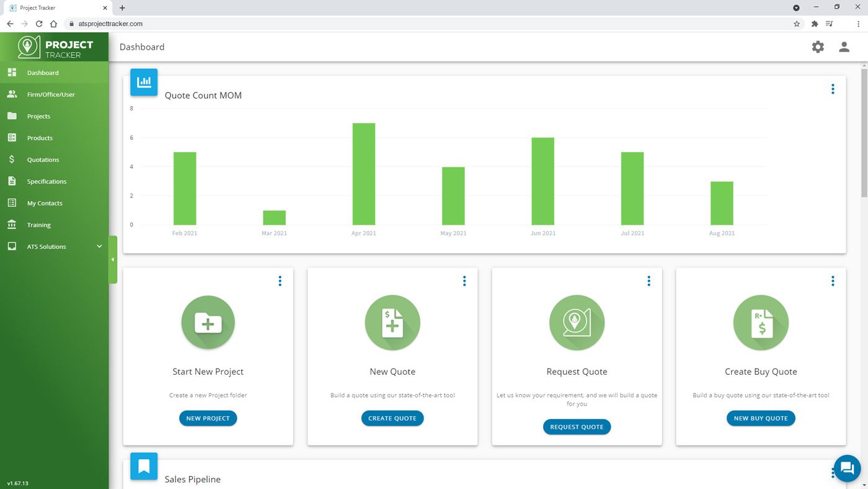Open browser extensions puzzle icon
868x489 pixels.
pos(815,24)
